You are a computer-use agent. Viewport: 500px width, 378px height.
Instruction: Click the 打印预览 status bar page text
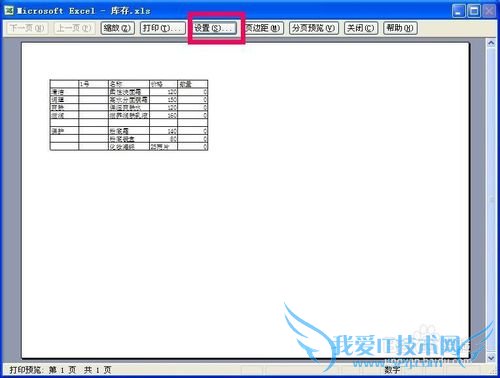[x=60, y=370]
